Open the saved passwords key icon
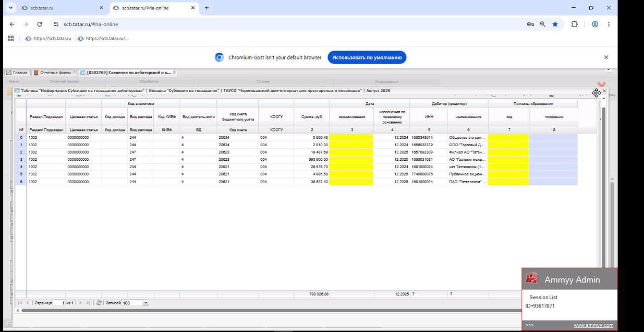The width and height of the screenshot is (644, 332). (x=530, y=24)
